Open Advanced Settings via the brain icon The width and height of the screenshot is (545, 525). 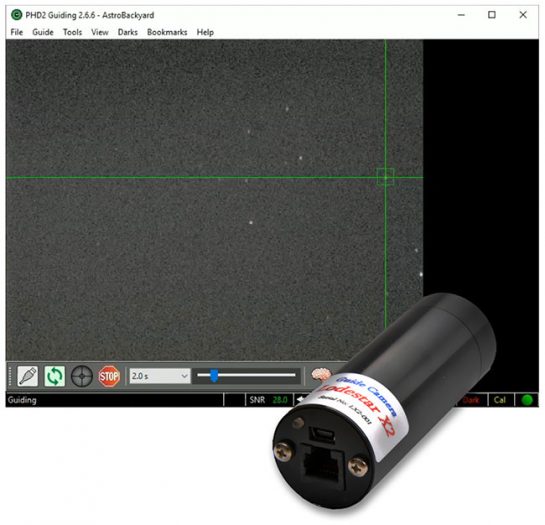coord(321,374)
